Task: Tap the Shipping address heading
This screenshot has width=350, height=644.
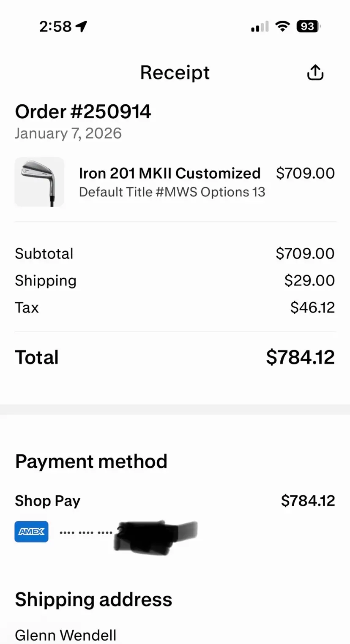Action: (x=93, y=600)
